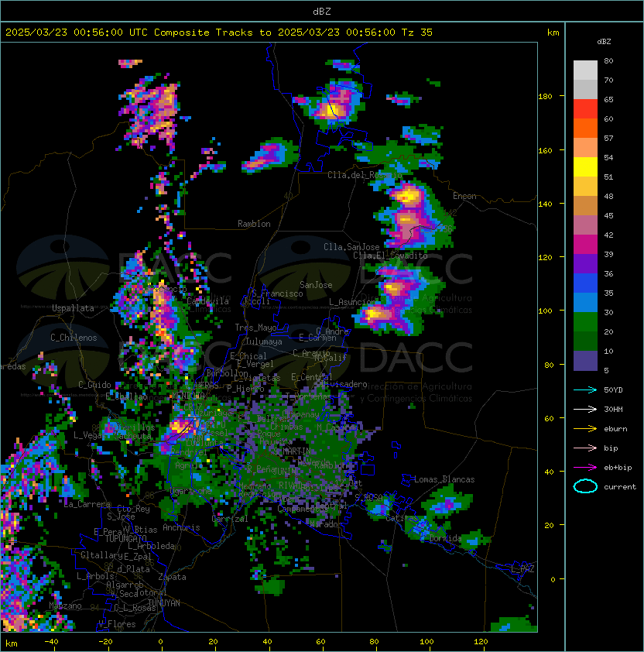Click the -20 tick on horizontal axis

click(x=105, y=642)
